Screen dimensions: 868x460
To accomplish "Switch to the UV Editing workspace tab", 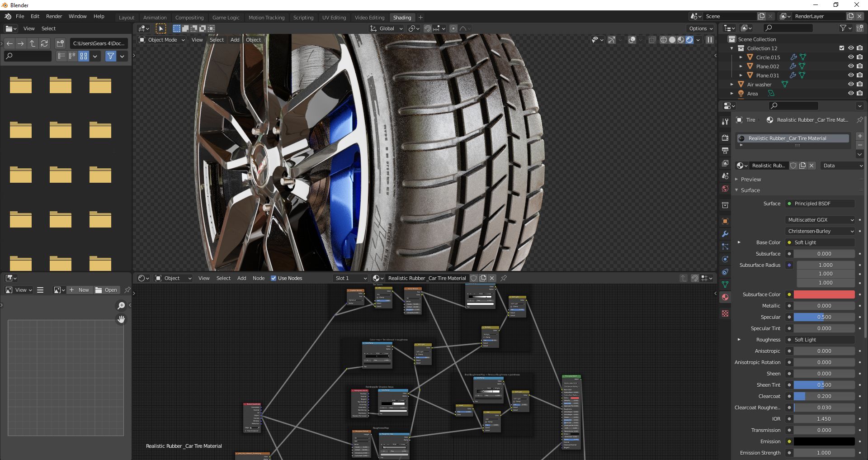I will [334, 17].
